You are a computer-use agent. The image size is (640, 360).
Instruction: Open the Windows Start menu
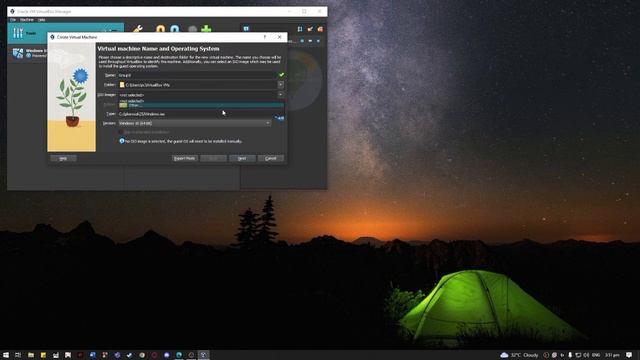(x=6, y=355)
